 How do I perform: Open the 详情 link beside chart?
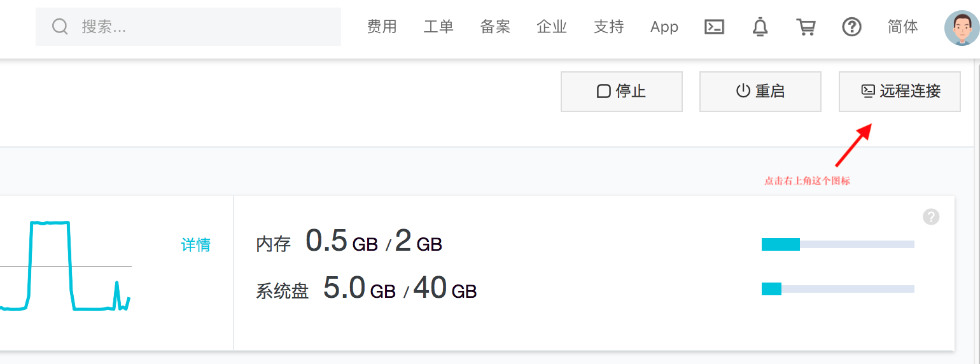pos(196,245)
